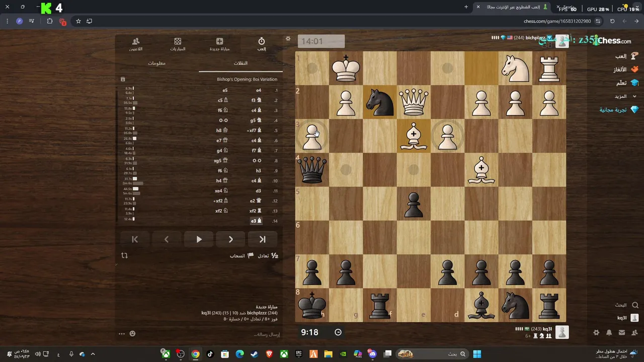The image size is (644, 362).
Task: Open the kq3l profile in sidebar
Action: pyautogui.click(x=627, y=318)
